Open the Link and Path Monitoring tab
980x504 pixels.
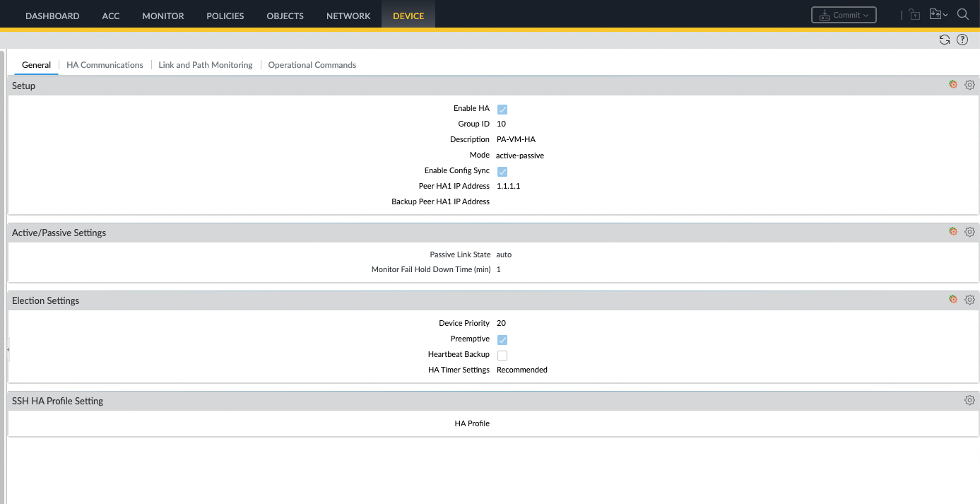tap(206, 65)
